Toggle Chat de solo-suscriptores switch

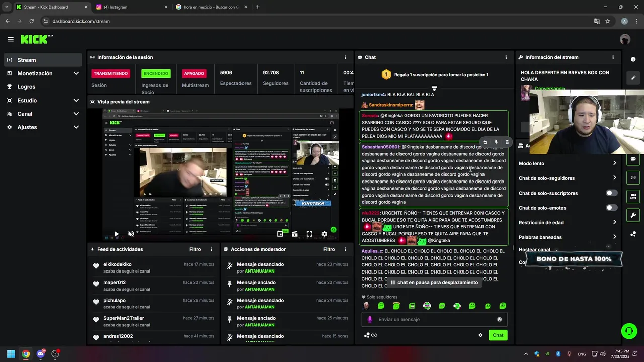coord(612,193)
